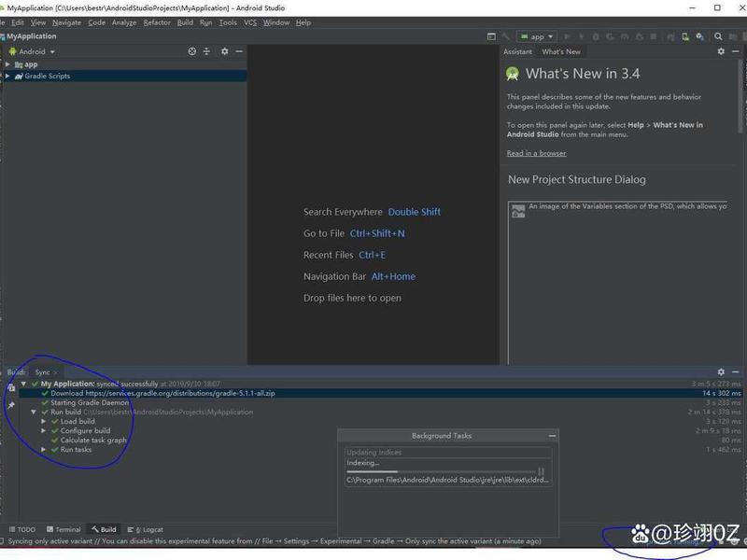The width and height of the screenshot is (747, 560).
Task: Open the Help menu
Action: point(303,22)
